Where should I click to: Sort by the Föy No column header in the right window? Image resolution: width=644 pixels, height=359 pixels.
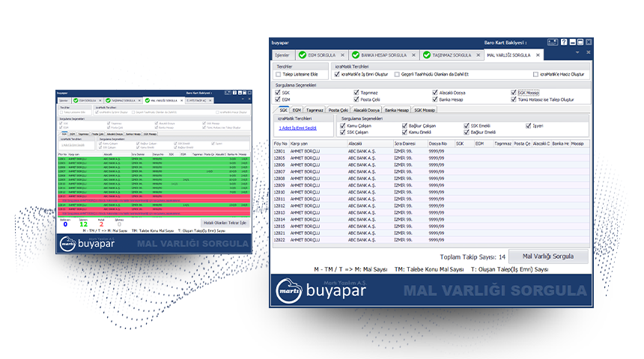pos(281,144)
